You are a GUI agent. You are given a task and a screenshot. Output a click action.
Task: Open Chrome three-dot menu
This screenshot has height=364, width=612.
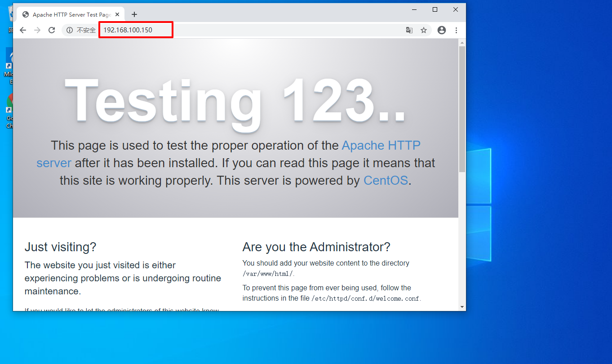point(457,30)
